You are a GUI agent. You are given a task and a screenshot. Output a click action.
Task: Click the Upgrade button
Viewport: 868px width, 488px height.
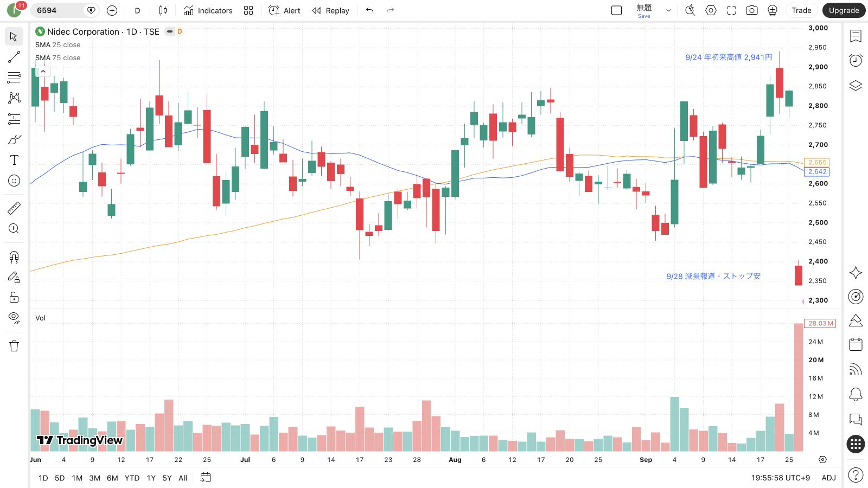[x=844, y=10]
